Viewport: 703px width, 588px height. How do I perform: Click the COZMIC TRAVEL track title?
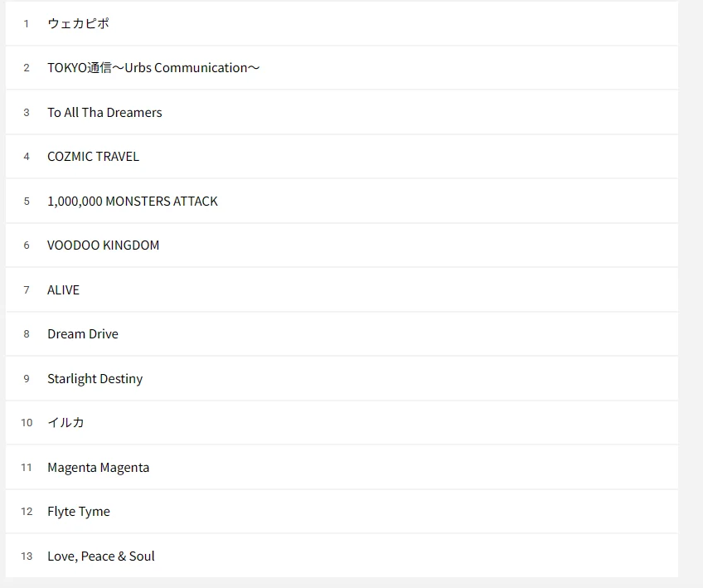(93, 157)
